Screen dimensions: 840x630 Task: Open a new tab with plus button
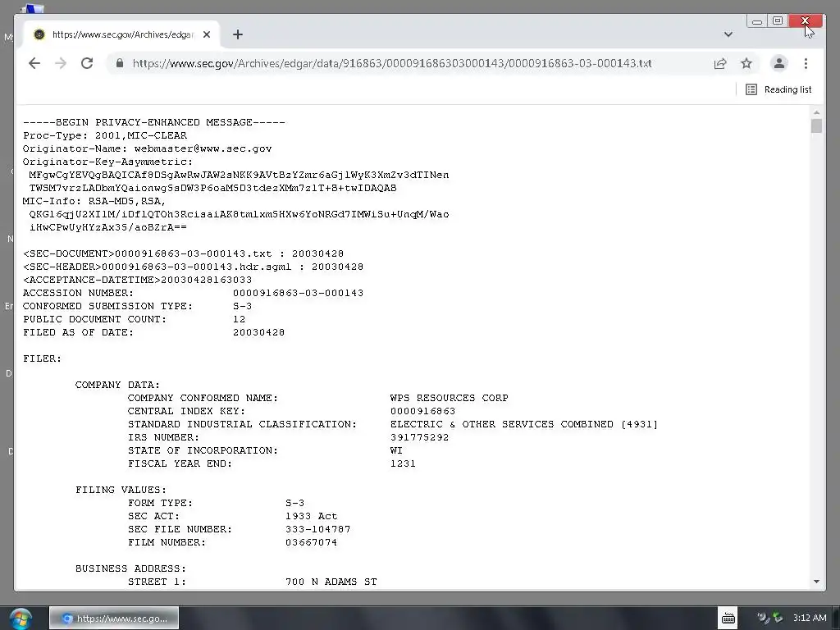click(x=238, y=34)
